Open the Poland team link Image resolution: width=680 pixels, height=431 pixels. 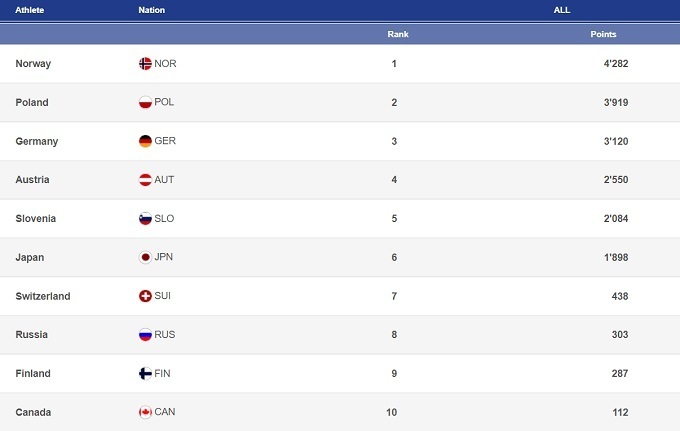32,103
